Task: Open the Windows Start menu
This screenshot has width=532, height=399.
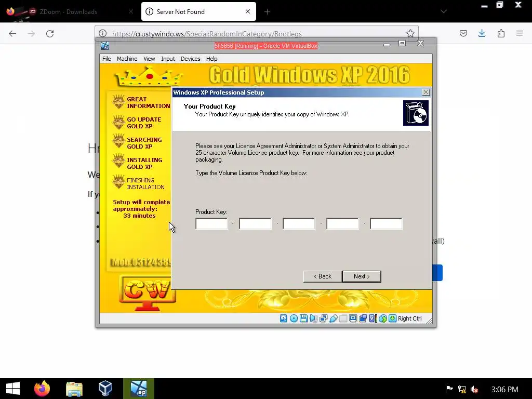Action: pyautogui.click(x=13, y=389)
